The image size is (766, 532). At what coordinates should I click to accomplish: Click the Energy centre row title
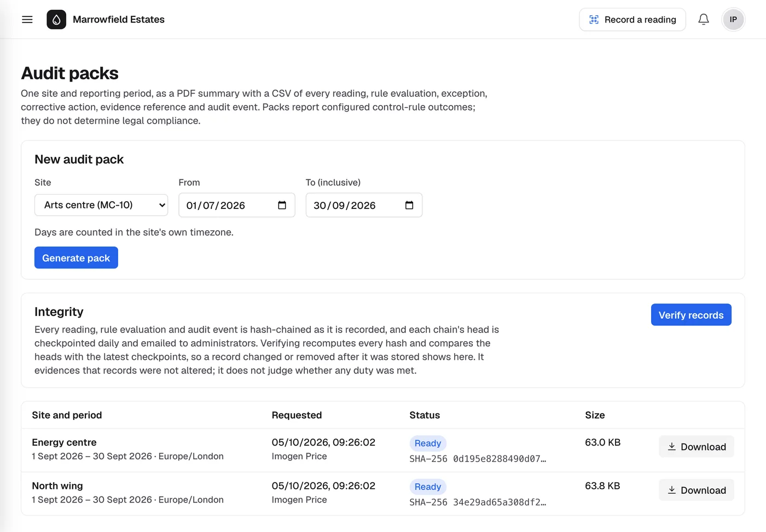64,442
